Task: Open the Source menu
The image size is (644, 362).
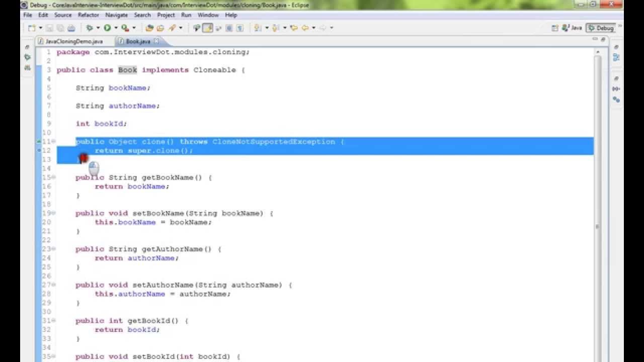Action: (x=63, y=15)
